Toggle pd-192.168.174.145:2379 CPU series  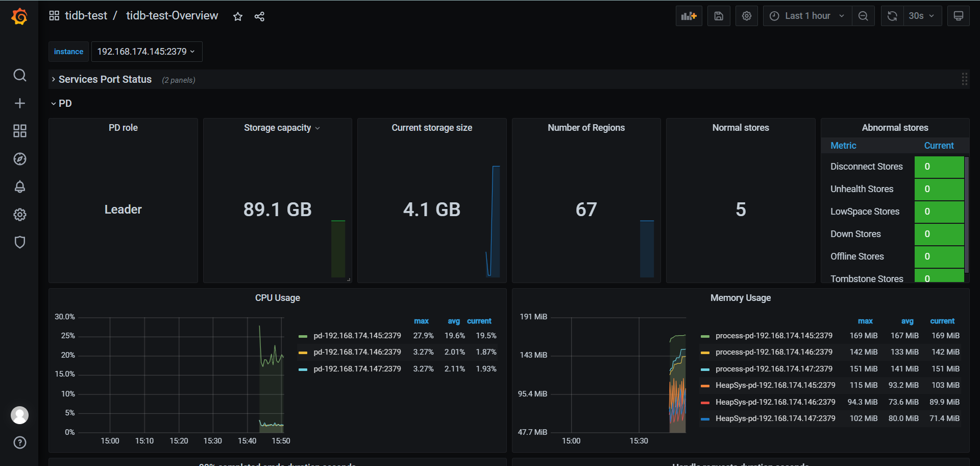(x=357, y=336)
